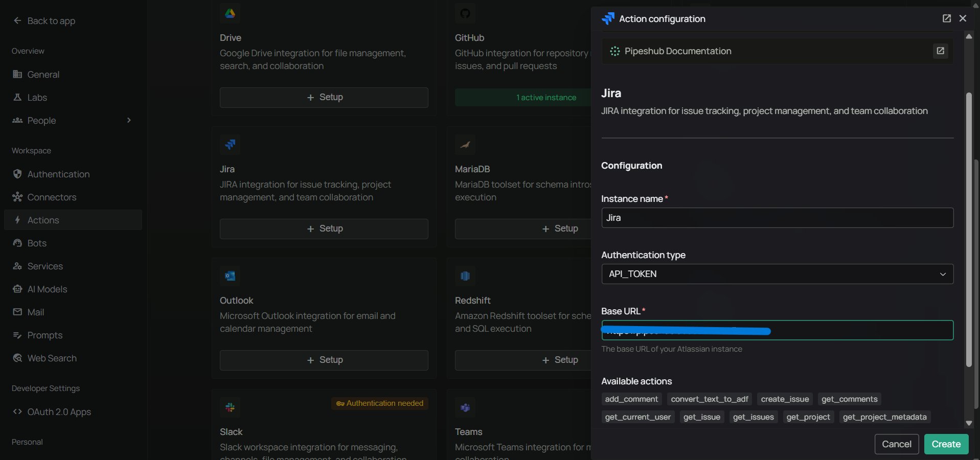Click the Prompts pencil-list icon

click(x=17, y=335)
